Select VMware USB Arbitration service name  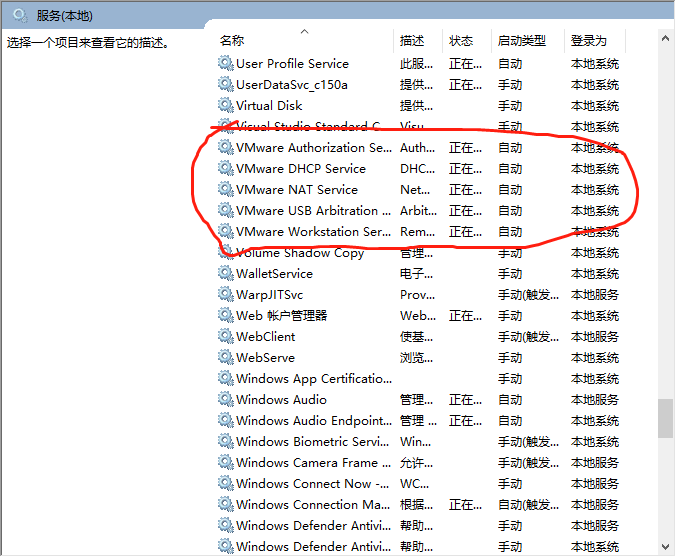click(314, 210)
